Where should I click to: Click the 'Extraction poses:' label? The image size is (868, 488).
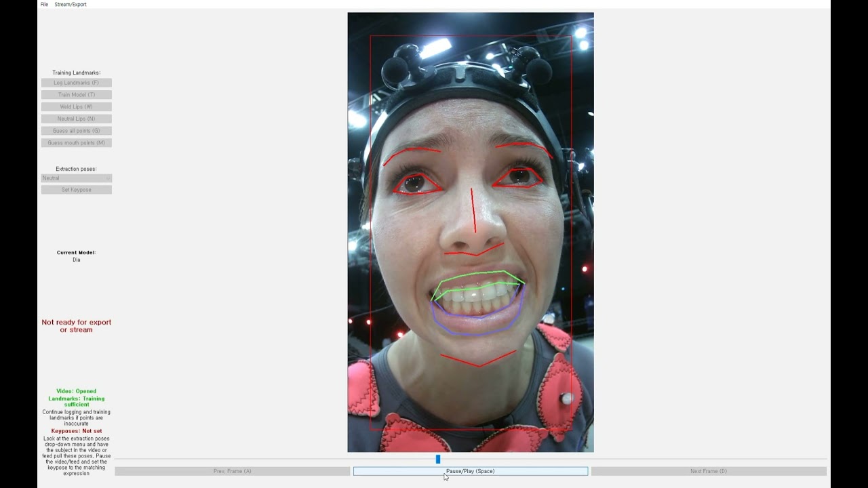(x=77, y=169)
